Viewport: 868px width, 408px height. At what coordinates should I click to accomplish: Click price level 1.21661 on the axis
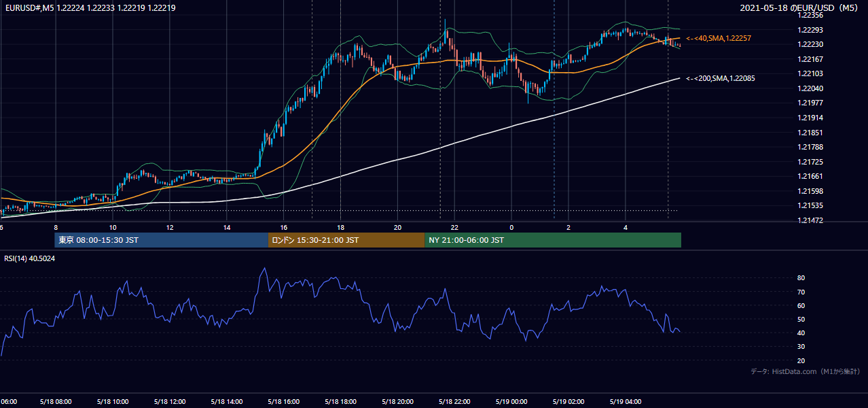(x=810, y=176)
